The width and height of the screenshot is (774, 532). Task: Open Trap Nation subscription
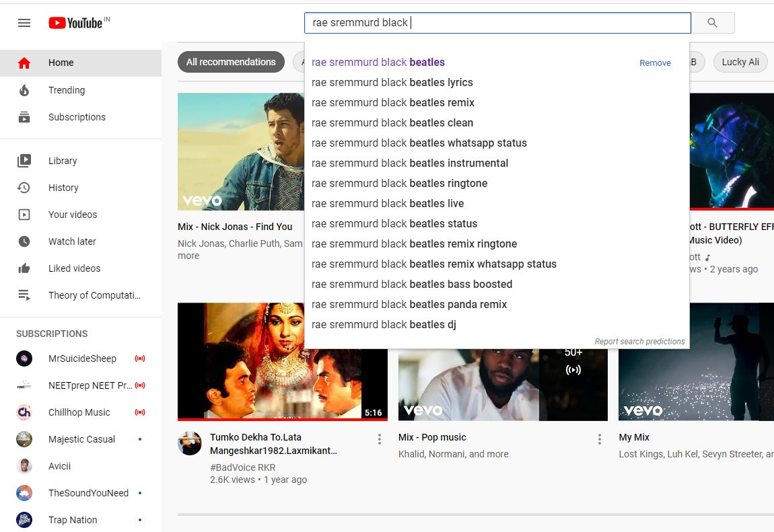tap(81, 520)
